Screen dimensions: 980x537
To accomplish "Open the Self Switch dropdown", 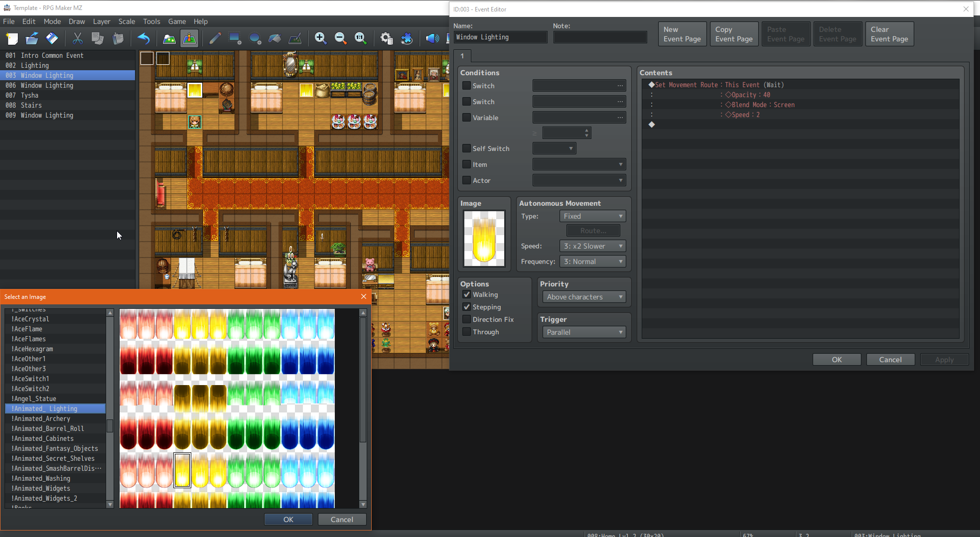I will 554,148.
